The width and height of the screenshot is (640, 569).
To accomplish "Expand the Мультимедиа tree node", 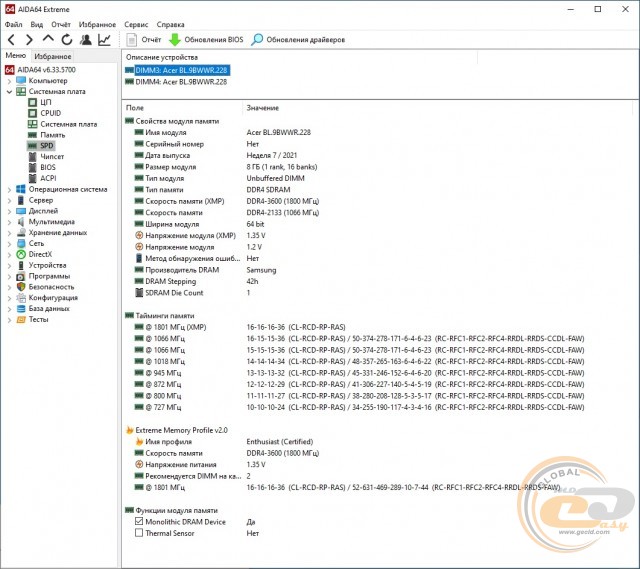I will coord(9,222).
